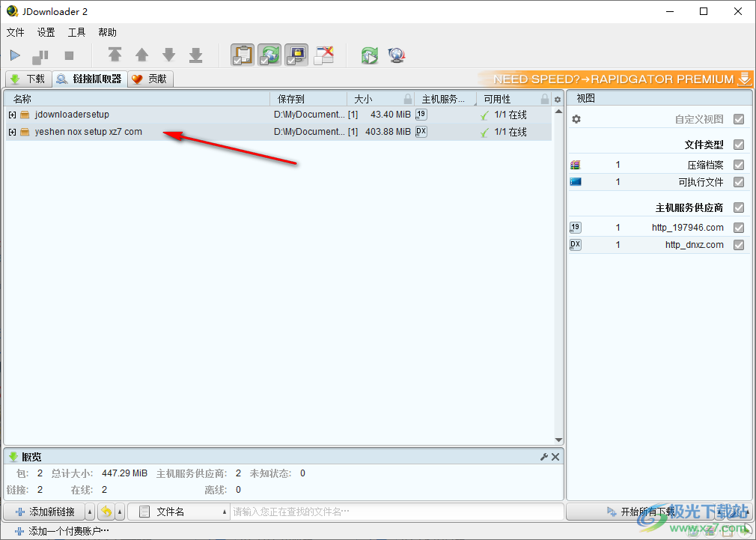Open the Add New Links dropdown arrow
The image size is (756, 540).
pyautogui.click(x=90, y=512)
